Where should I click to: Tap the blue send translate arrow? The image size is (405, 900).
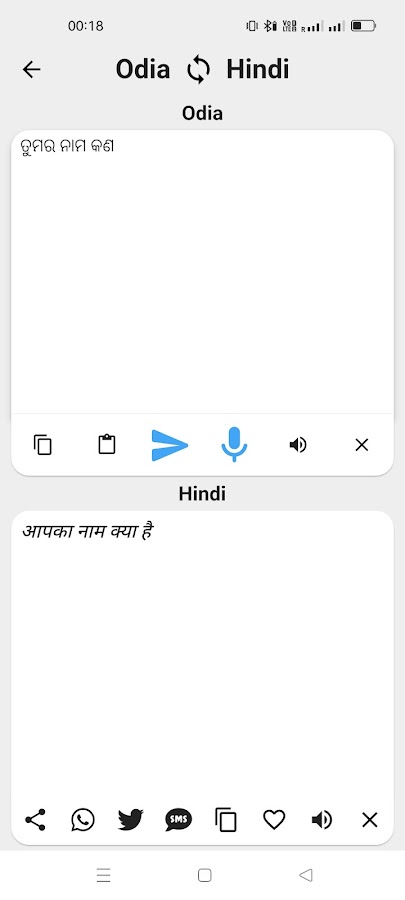(x=170, y=445)
